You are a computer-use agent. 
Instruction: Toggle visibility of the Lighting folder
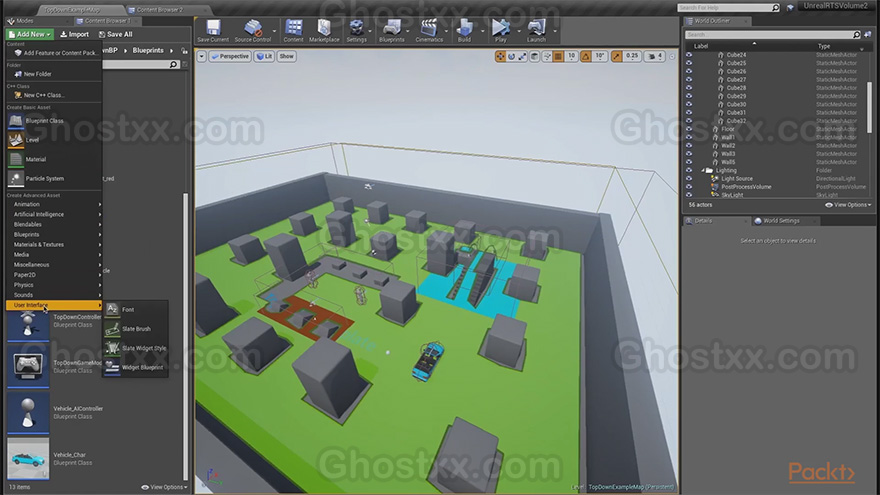click(x=689, y=170)
